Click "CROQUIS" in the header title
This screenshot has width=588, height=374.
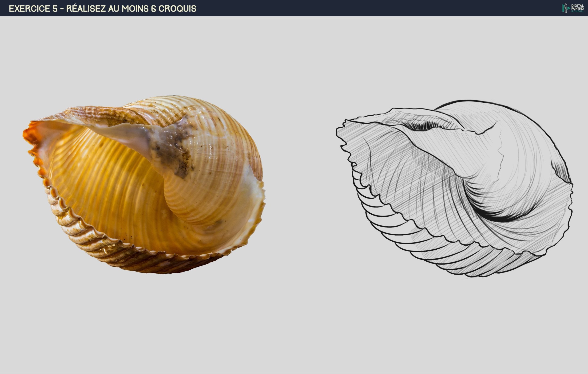[x=177, y=8]
